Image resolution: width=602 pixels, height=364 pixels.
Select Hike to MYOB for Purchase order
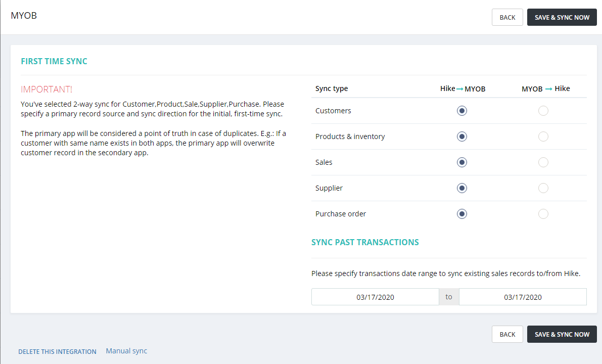[x=462, y=214]
